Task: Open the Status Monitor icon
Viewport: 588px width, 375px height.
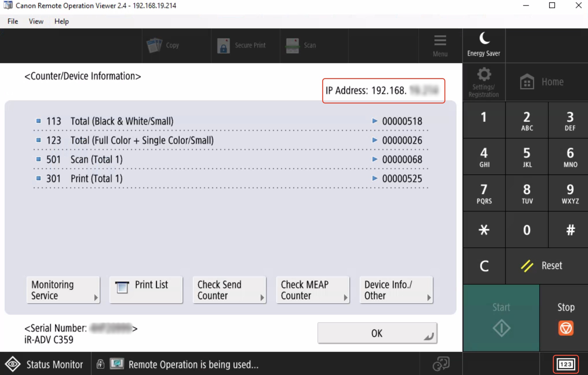Action: coord(13,364)
